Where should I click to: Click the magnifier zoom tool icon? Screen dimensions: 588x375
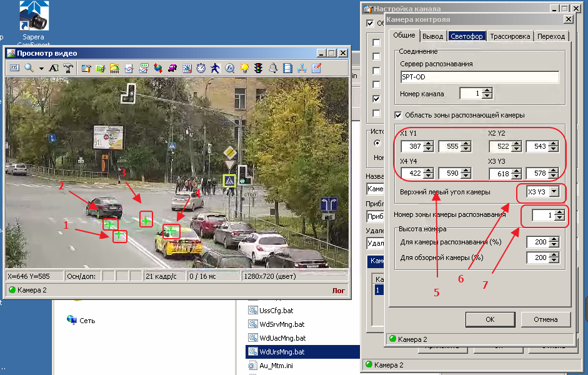click(x=29, y=68)
